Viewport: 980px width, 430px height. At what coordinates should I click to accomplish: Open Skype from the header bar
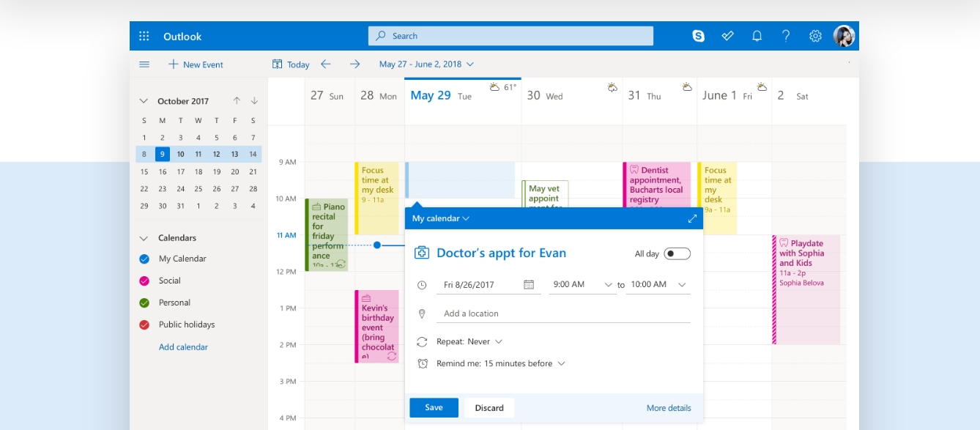[698, 36]
